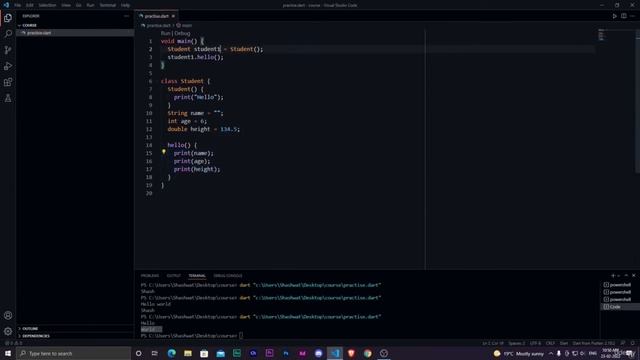Open the Selection menu
This screenshot has width=640, height=360.
click(x=47, y=5)
